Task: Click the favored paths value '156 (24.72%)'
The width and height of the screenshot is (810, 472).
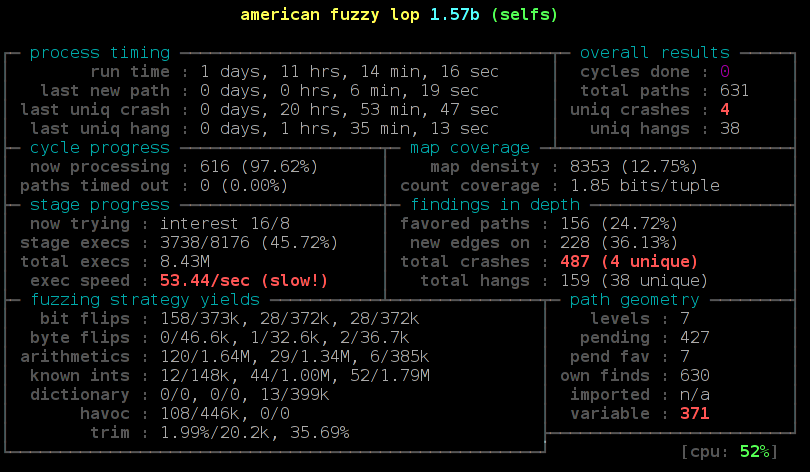Action: 619,224
